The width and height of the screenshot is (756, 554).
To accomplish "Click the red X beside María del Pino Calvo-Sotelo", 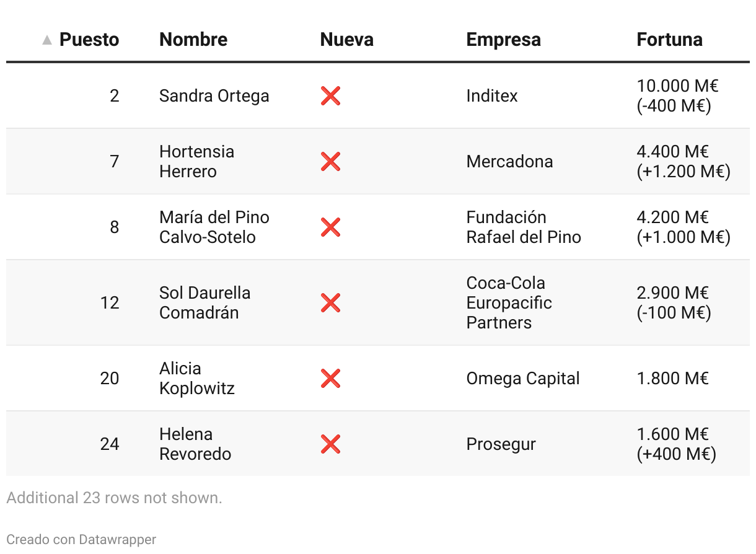I will pos(330,227).
